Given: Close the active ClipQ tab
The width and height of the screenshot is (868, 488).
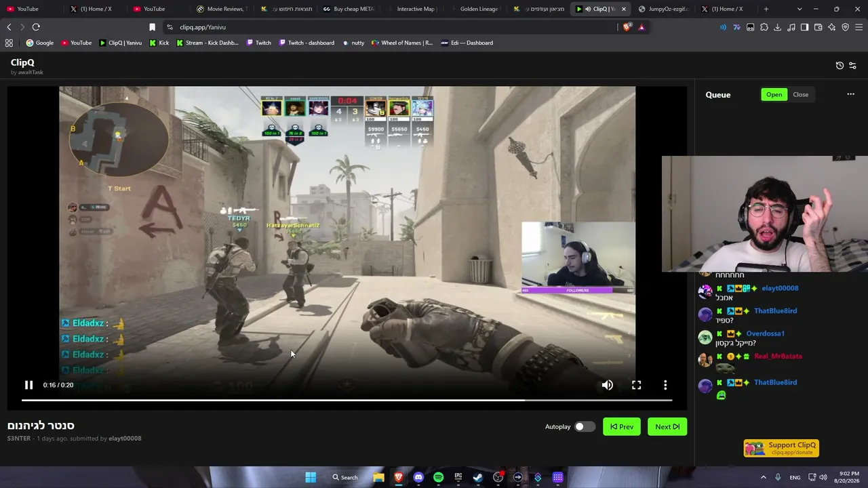Looking at the screenshot, I should 624,9.
